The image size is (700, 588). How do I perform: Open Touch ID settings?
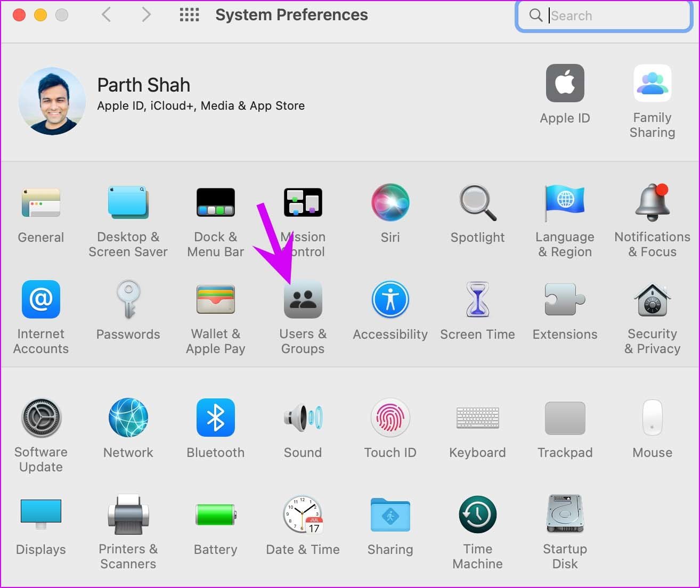[390, 418]
